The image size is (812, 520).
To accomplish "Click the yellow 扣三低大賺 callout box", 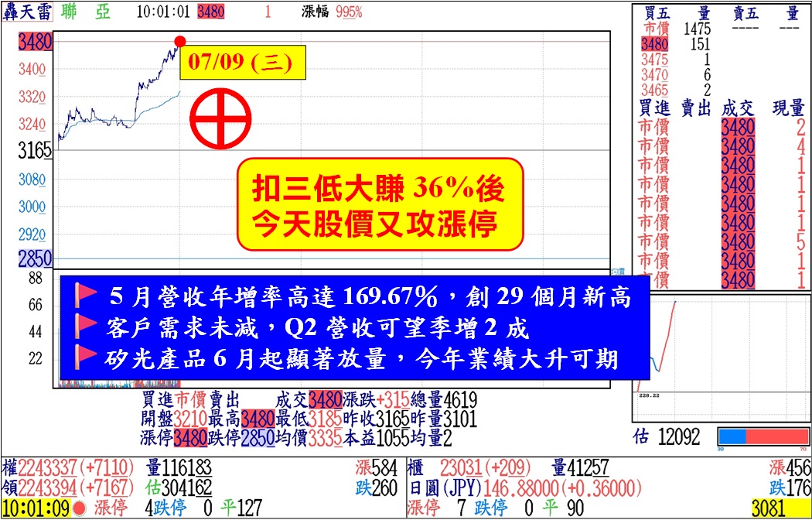I will coord(380,204).
